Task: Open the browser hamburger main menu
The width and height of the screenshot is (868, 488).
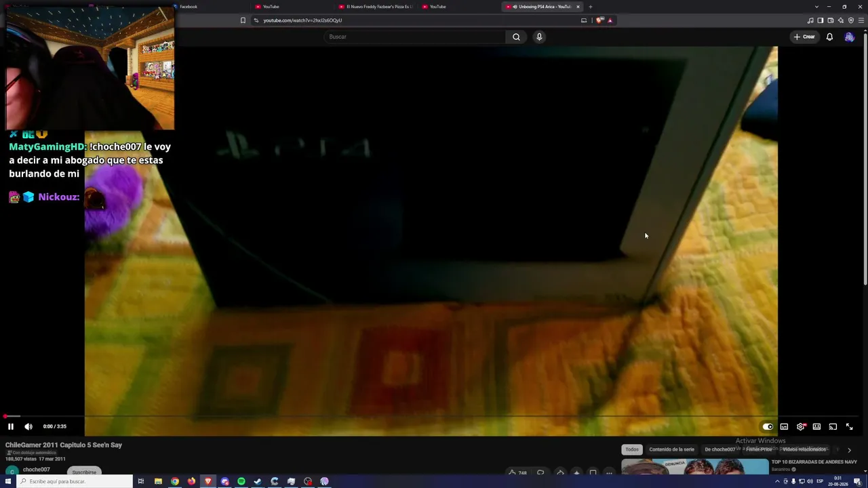Action: tap(861, 20)
